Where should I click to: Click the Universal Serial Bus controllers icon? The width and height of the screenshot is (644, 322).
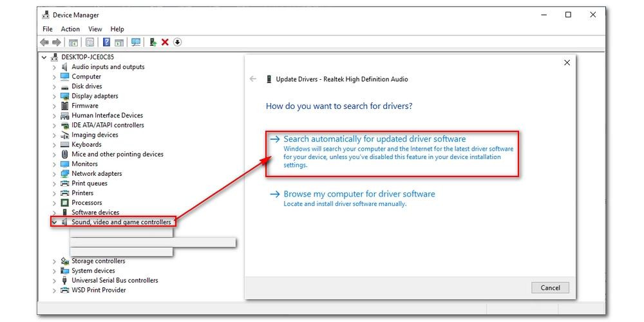pyautogui.click(x=64, y=280)
